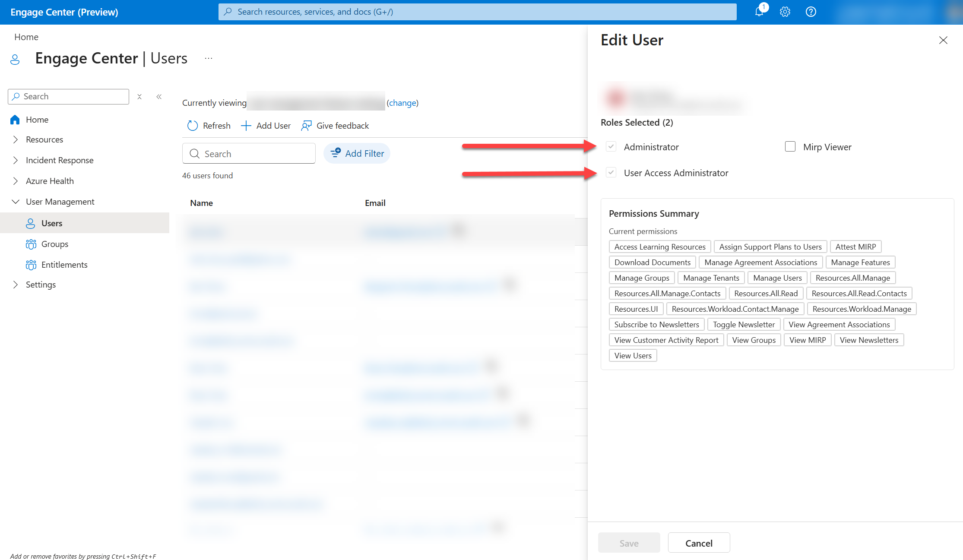Sort by the Email column header
This screenshot has width=963, height=560.
click(x=375, y=203)
